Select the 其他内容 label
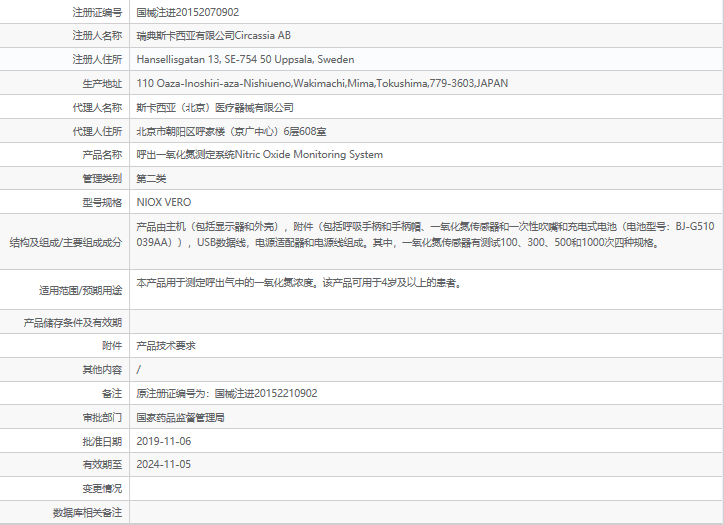This screenshot has height=525, width=724. [x=102, y=370]
